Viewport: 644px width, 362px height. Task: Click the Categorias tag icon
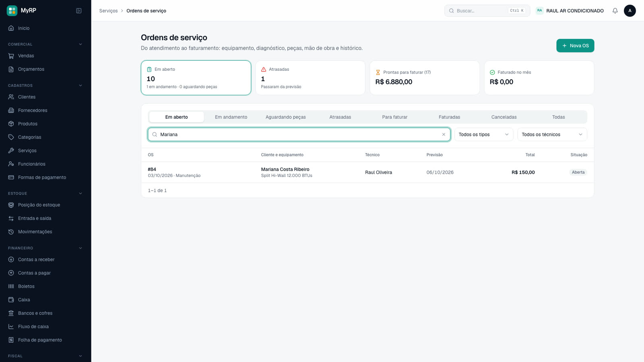tap(11, 137)
